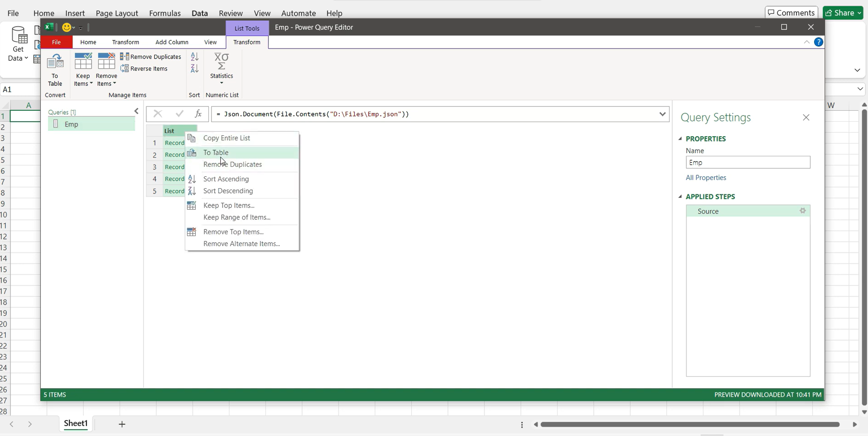Image resolution: width=868 pixels, height=436 pixels.
Task: Collapse the APPLIED STEPS section
Action: click(680, 197)
